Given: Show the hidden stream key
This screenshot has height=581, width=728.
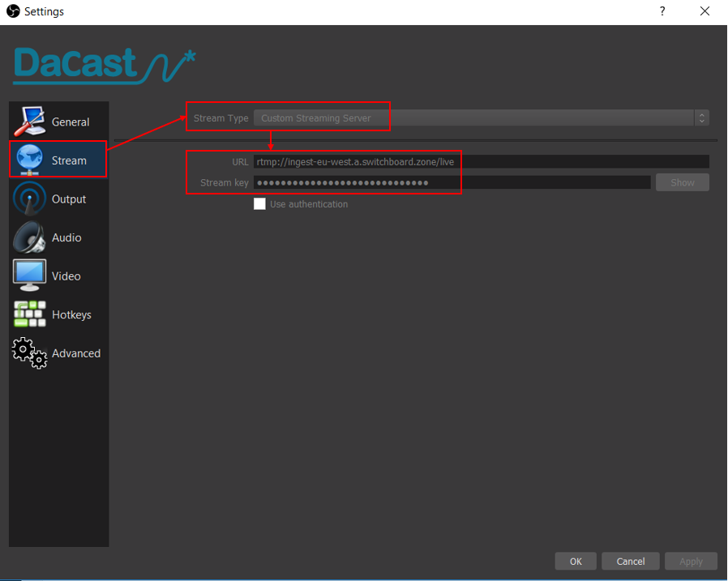Looking at the screenshot, I should tap(682, 182).
